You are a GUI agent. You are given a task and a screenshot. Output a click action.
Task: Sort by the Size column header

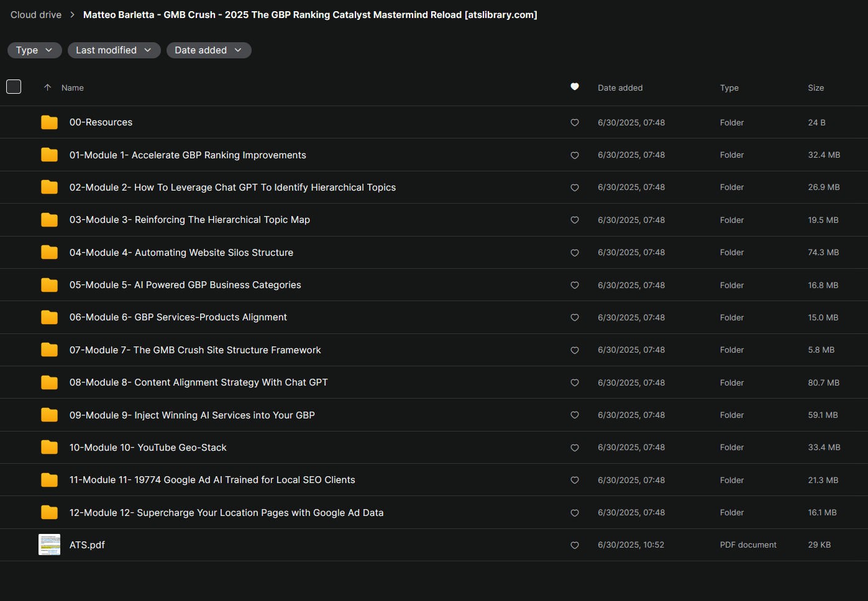click(x=816, y=88)
